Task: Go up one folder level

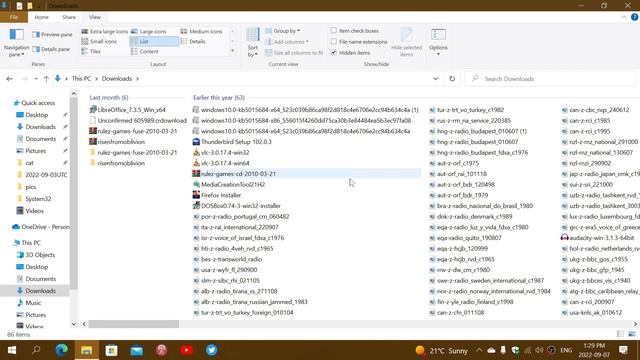Action: pyautogui.click(x=46, y=79)
